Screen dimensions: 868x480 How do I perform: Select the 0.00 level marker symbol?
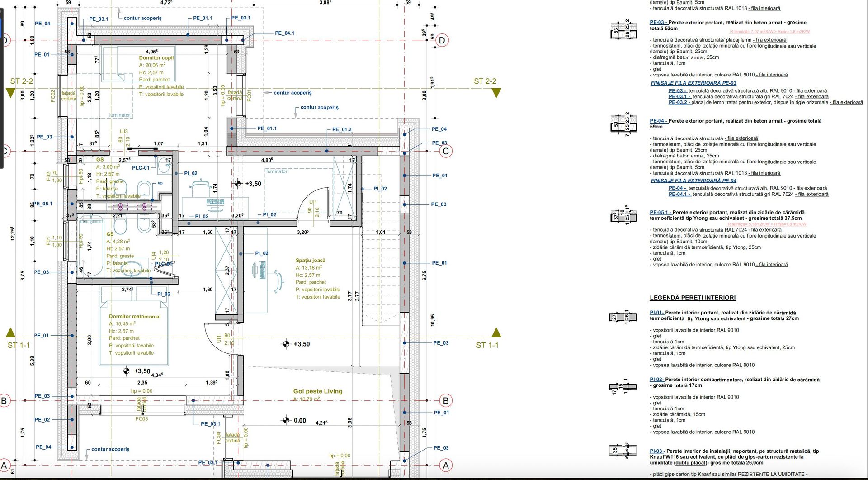click(285, 420)
